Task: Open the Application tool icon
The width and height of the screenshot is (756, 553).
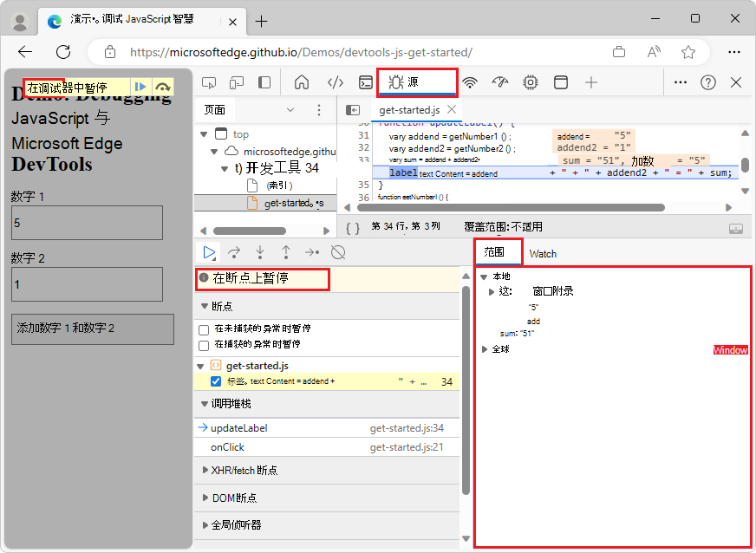Action: [x=561, y=82]
